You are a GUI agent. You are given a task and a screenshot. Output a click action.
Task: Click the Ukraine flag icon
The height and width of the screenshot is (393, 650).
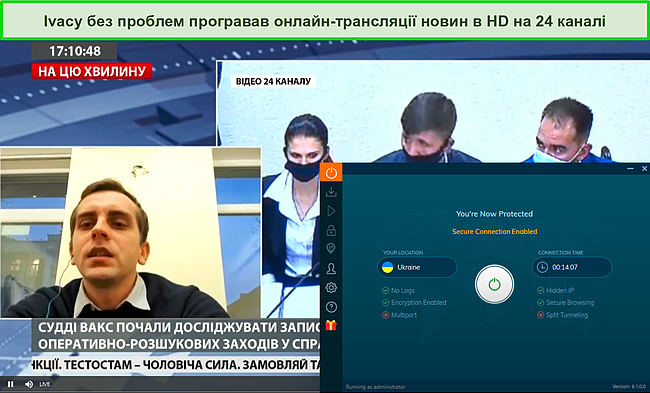[388, 267]
